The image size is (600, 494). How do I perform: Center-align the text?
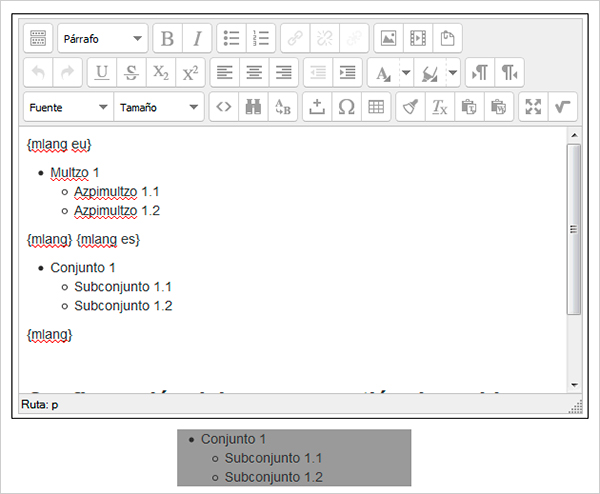point(254,72)
